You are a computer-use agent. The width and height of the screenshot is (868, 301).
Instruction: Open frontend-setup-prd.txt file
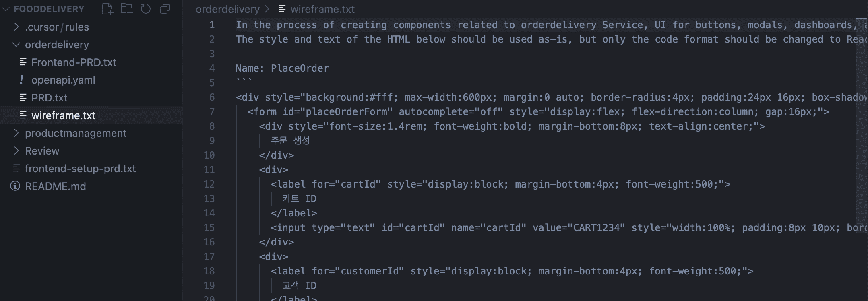[80, 169]
